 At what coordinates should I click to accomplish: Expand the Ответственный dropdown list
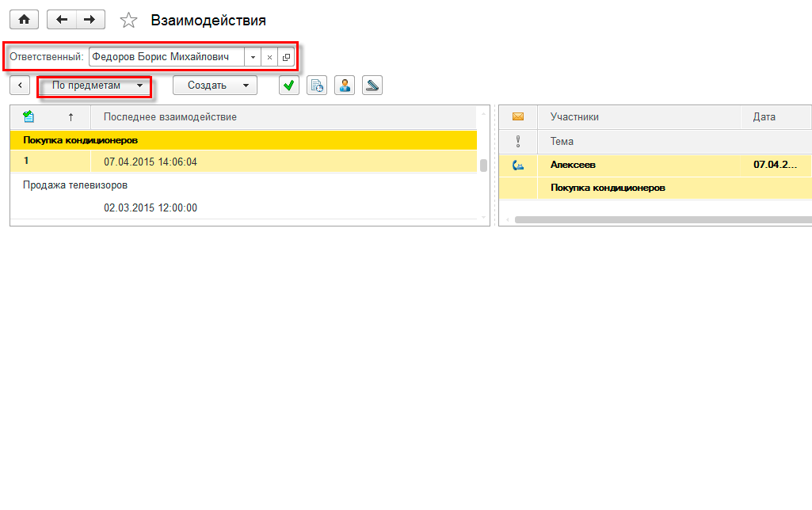coord(253,57)
